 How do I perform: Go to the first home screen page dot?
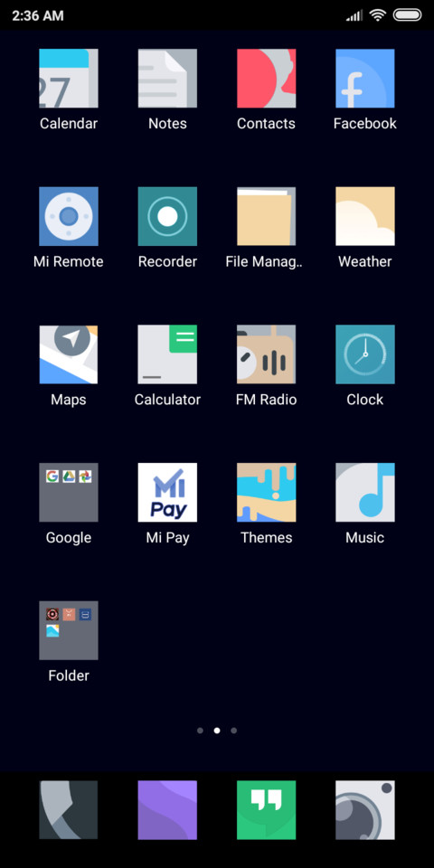200,731
